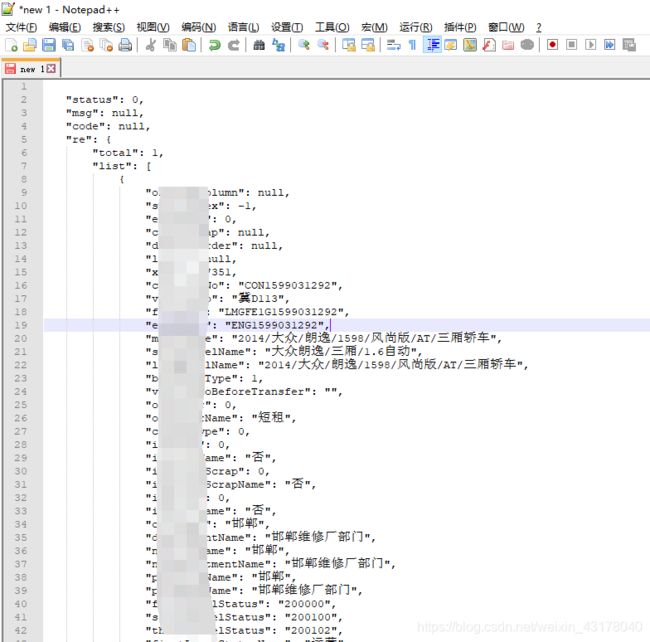The height and width of the screenshot is (642, 650).
Task: Select the 'new 1' document tab
Action: click(31, 69)
